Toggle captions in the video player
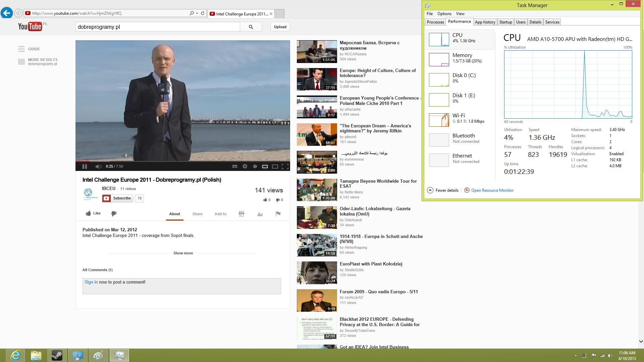Screen dimensions: 644x362 click(x=235, y=166)
